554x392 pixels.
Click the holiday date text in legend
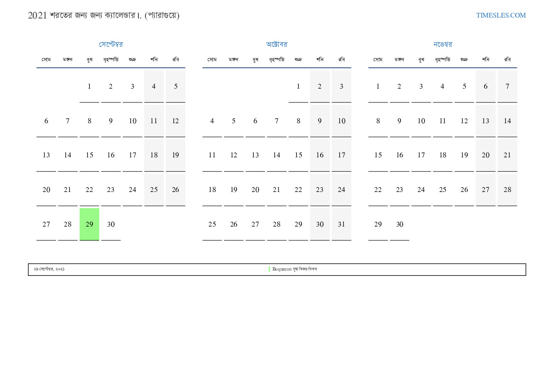pos(49,269)
